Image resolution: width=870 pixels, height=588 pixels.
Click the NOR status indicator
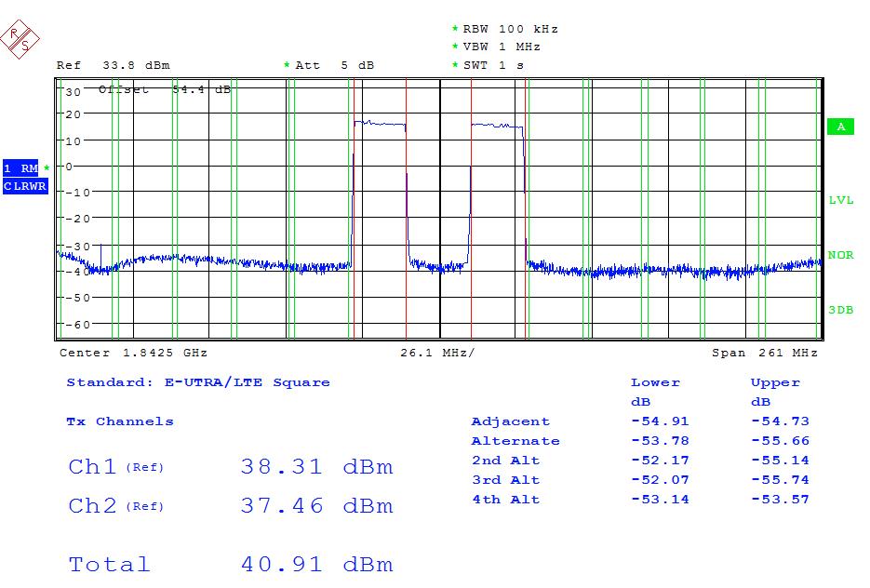840,255
